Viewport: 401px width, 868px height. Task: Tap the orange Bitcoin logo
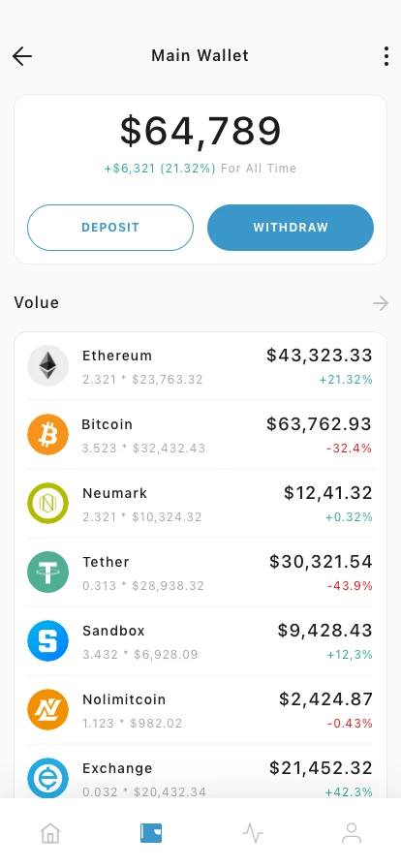click(x=48, y=435)
